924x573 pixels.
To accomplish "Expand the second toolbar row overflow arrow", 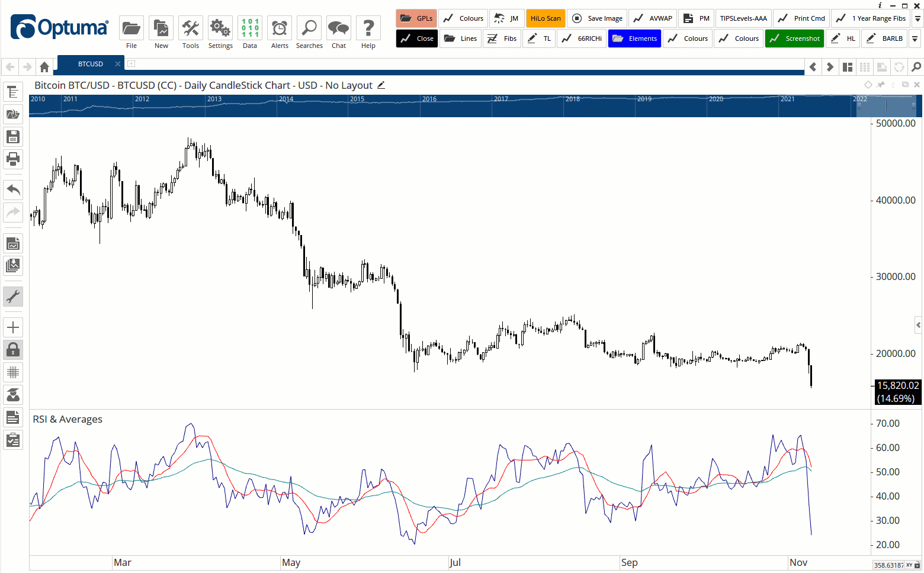I will tap(915, 38).
